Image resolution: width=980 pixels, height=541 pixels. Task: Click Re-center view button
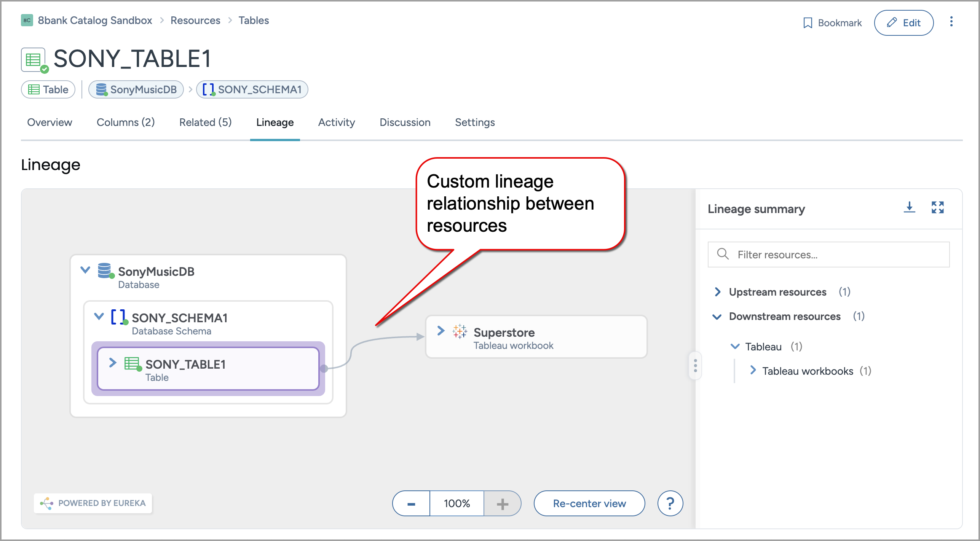pos(589,503)
